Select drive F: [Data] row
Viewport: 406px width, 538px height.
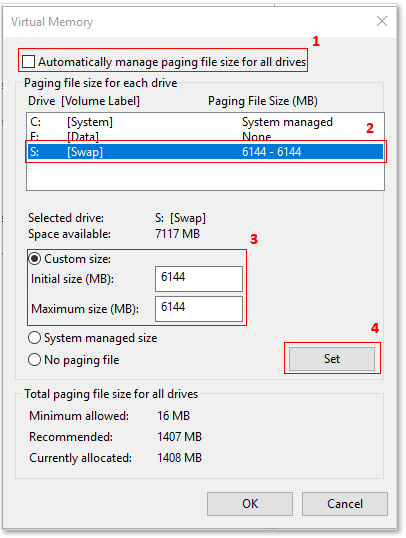(x=205, y=137)
